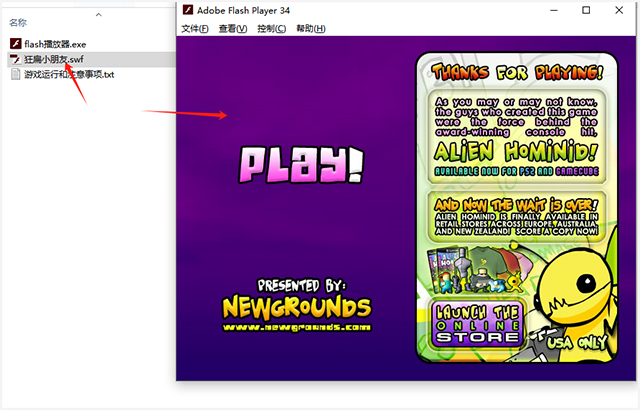Click the And Now The Wait Is Over text
This screenshot has width=640, height=410.
tap(516, 204)
